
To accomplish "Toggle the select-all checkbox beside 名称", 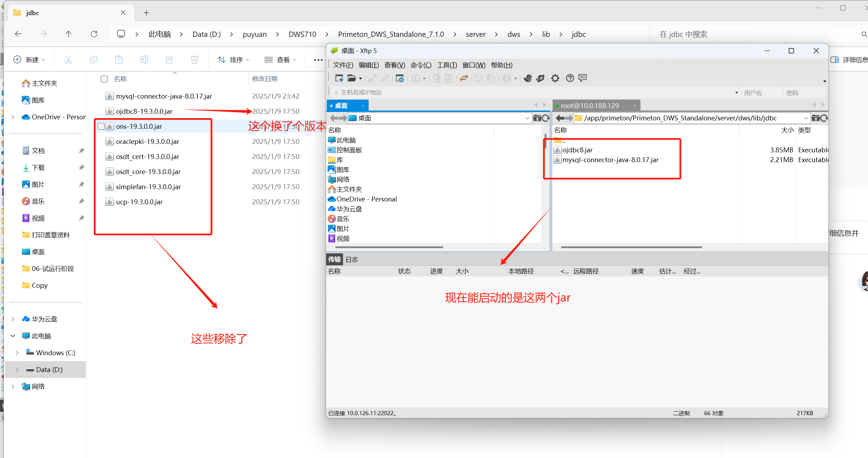I will pyautogui.click(x=104, y=79).
